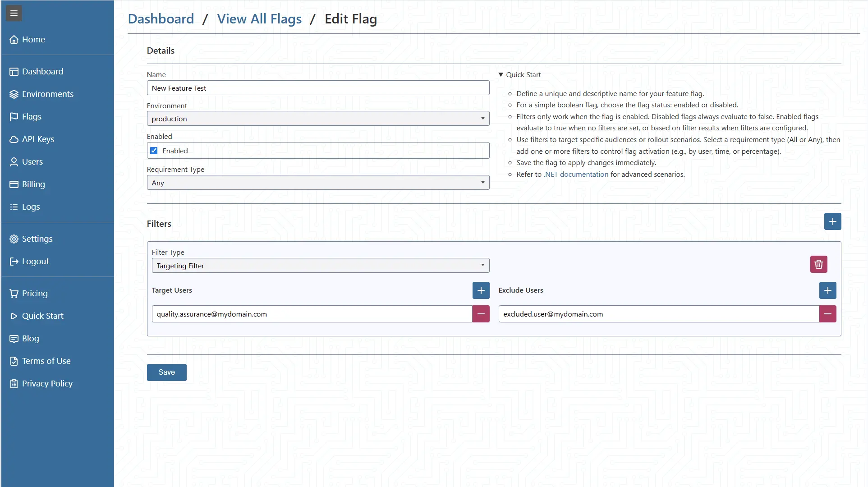Click the Dashboard layout icon
The width and height of the screenshot is (868, 487).
(14, 72)
